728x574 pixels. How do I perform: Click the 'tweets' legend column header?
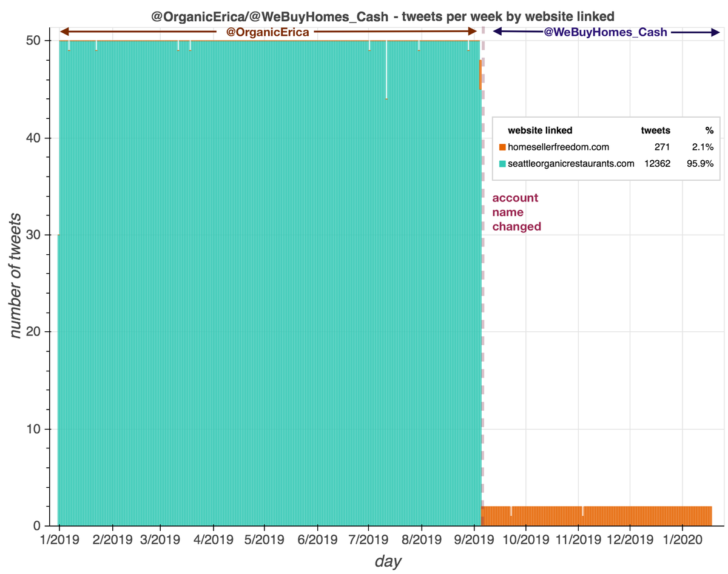click(x=656, y=130)
